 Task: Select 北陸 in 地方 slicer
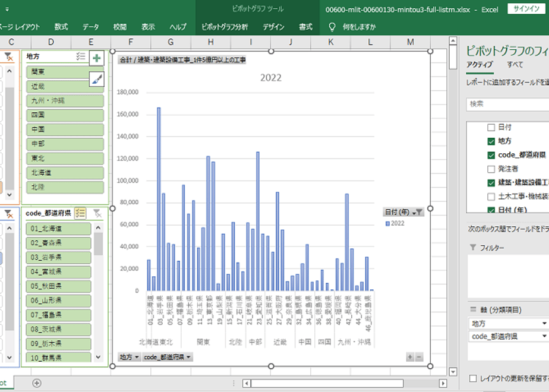[x=65, y=187]
